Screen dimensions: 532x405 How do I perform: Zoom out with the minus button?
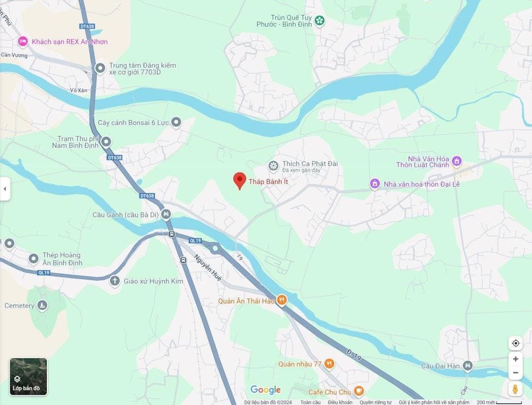pyautogui.click(x=516, y=373)
